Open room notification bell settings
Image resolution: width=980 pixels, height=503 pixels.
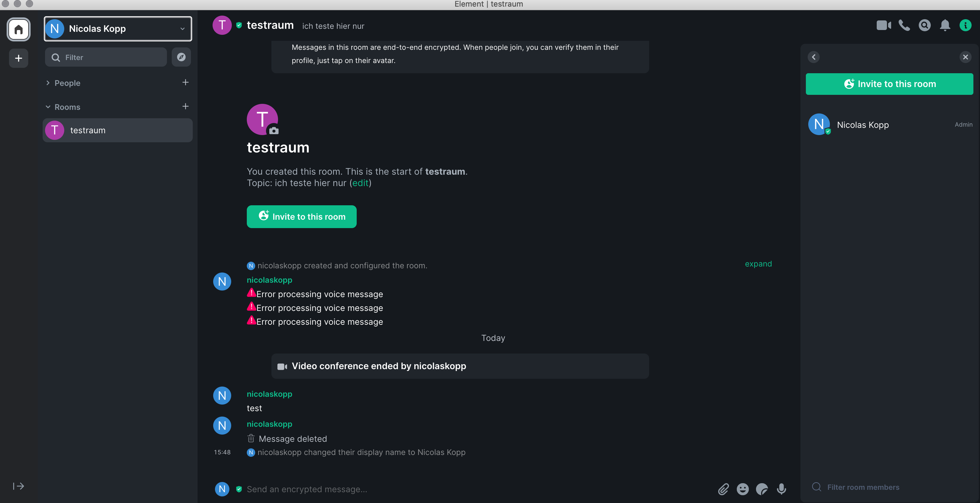click(x=945, y=26)
